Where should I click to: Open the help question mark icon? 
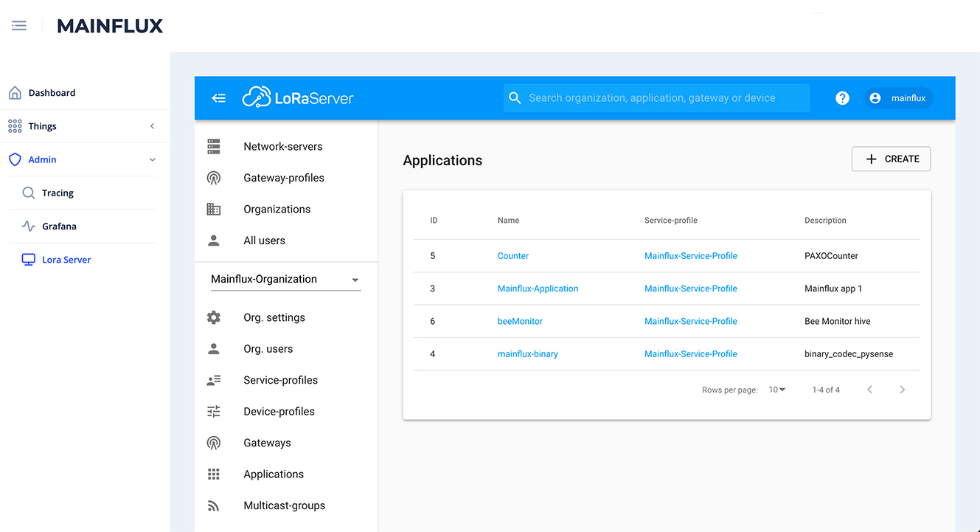pyautogui.click(x=842, y=97)
